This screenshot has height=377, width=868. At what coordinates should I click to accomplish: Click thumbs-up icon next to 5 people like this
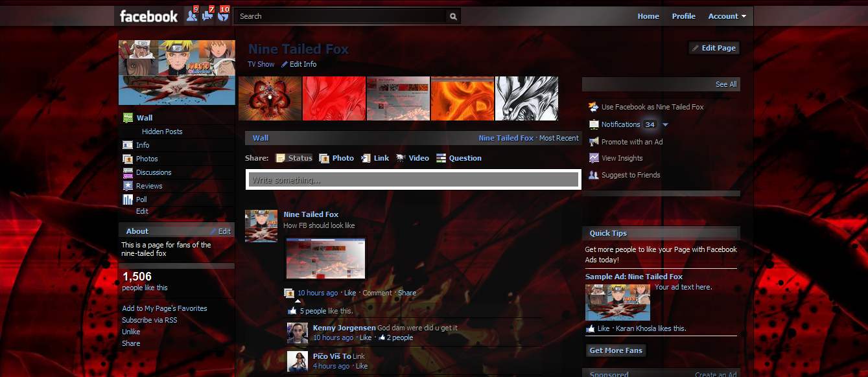tap(292, 311)
